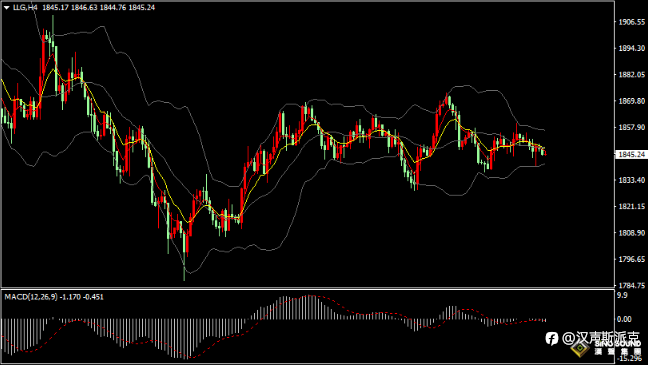
Task: Click the 1894.30 price axis label
Action: pos(631,49)
